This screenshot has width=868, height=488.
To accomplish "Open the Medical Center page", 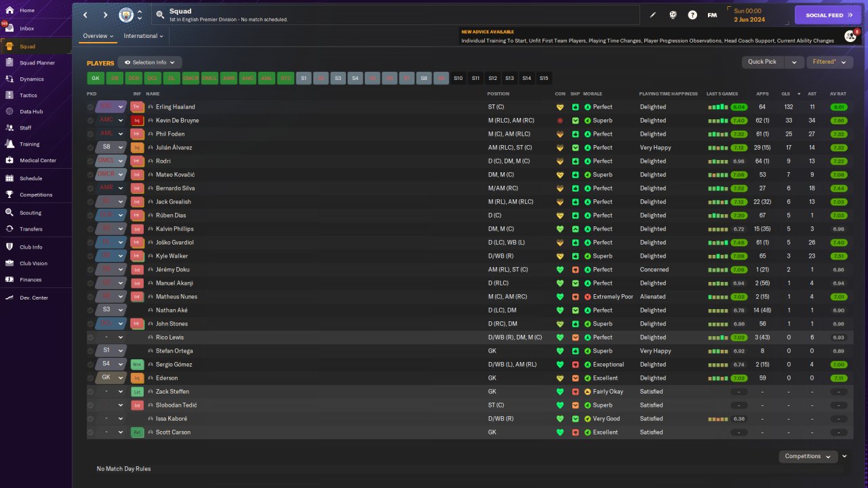I will tap(38, 161).
